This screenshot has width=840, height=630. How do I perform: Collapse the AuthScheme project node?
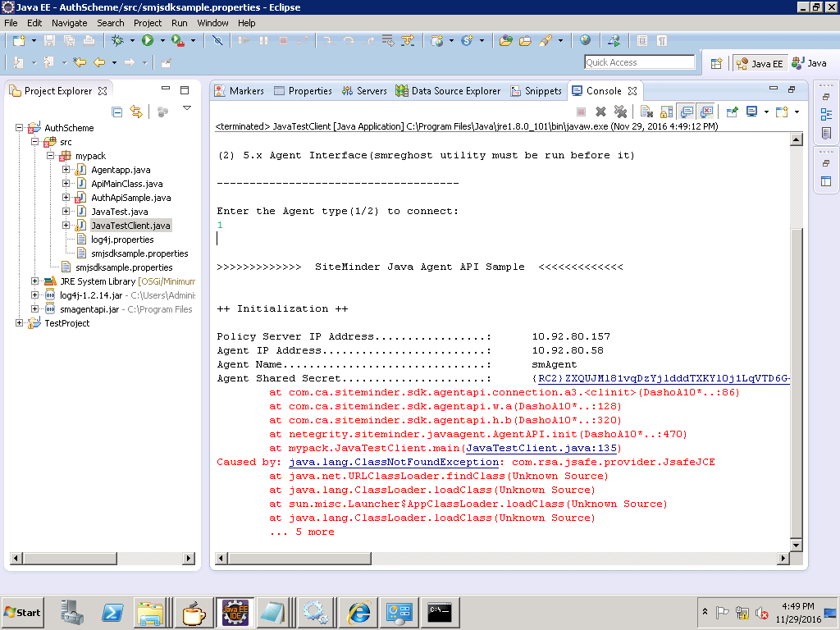20,127
